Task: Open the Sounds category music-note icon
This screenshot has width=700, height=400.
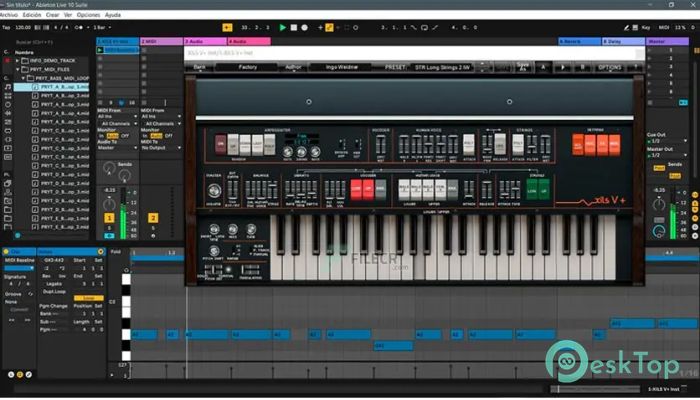Action: pyautogui.click(x=7, y=87)
